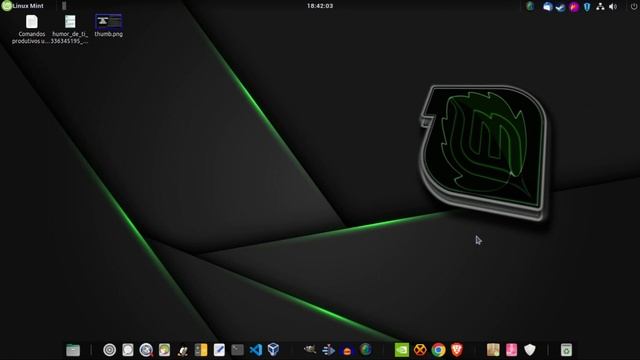Open the white shield app in dock
The height and width of the screenshot is (360, 640).
(530, 350)
